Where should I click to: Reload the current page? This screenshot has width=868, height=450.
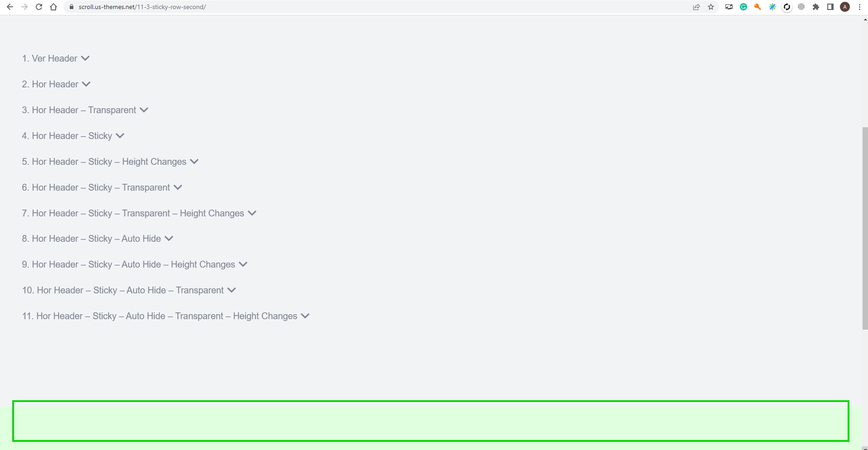click(39, 7)
